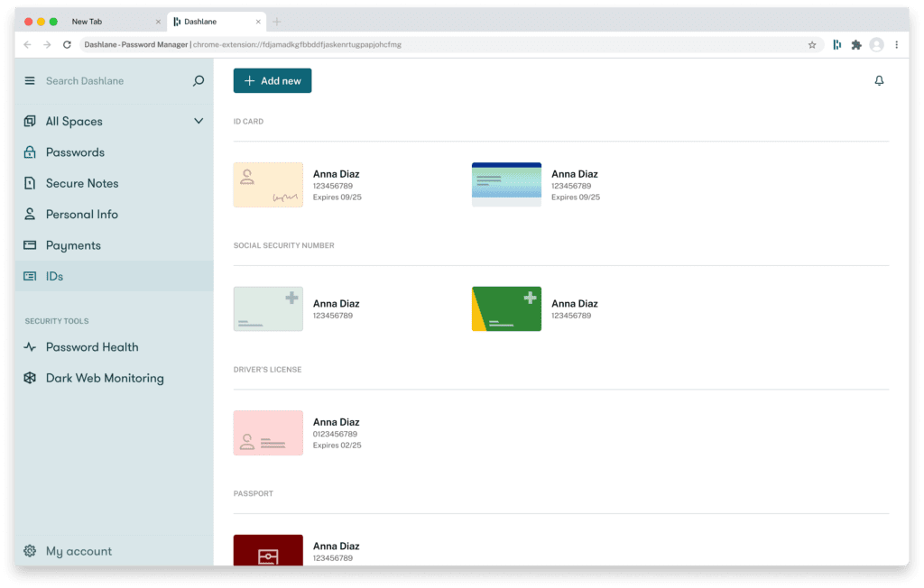Open the Chrome profile avatar
This screenshot has width=924, height=588.
876,44
